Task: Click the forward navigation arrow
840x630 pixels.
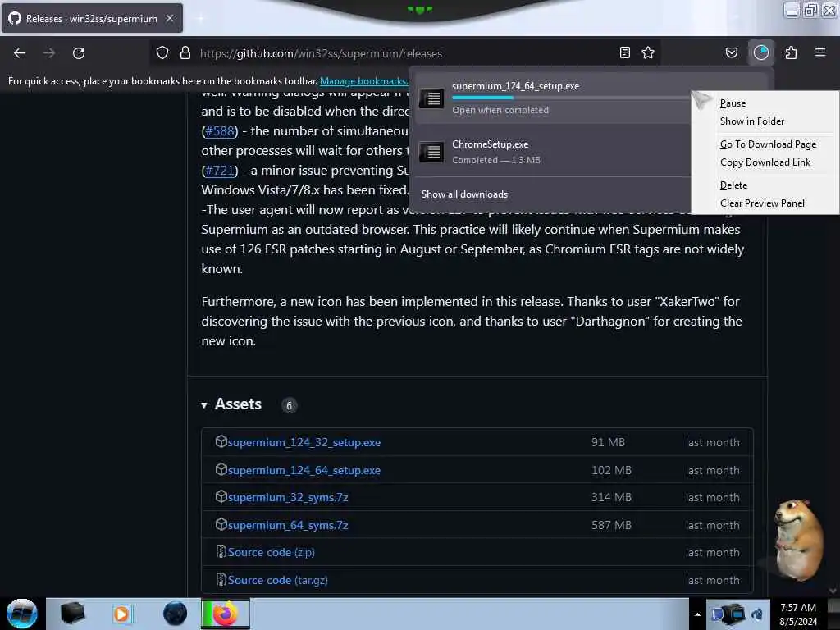Action: point(49,53)
